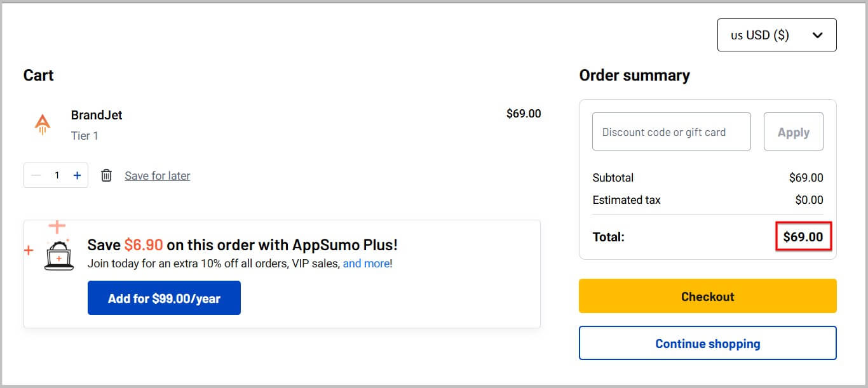Increase BrandJet quantity with the plus button
Image resolution: width=868 pixels, height=388 pixels.
pyautogui.click(x=76, y=175)
